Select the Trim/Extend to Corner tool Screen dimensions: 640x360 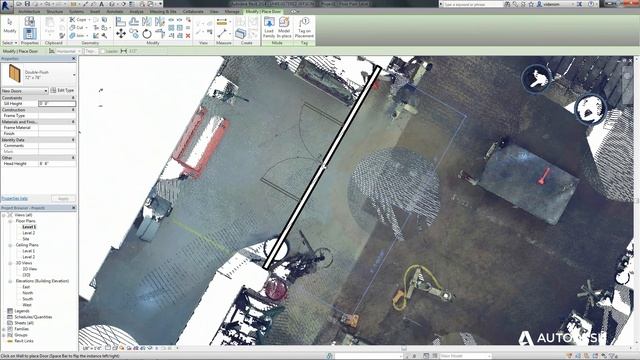160,34
